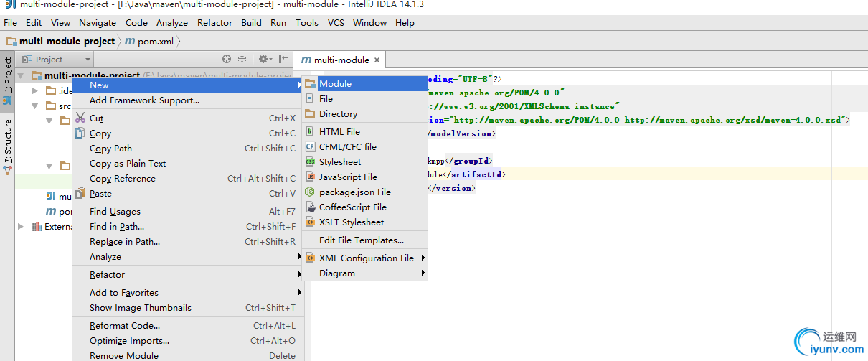Open the Tools menu
868x361 pixels.
[x=307, y=22]
